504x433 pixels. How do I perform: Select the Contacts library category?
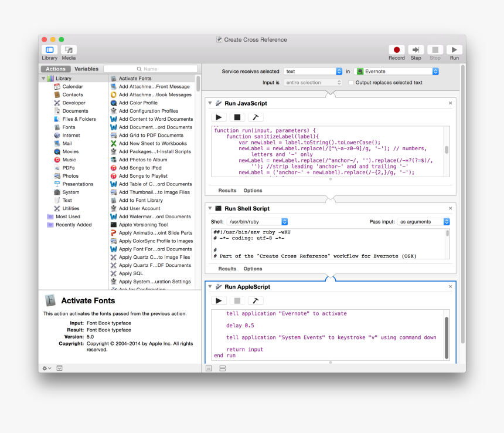(x=73, y=94)
